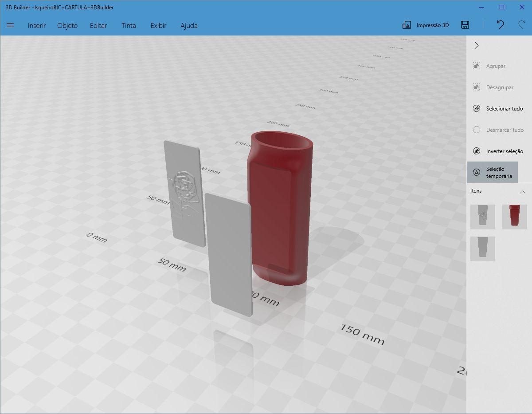Click the Agrupar icon
The height and width of the screenshot is (414, 532).
click(477, 66)
